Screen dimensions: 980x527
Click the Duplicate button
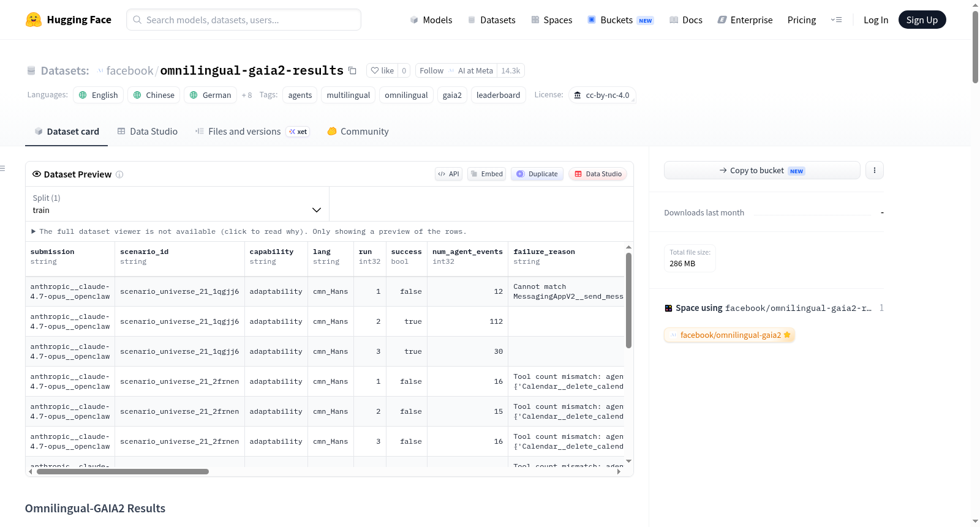(x=537, y=174)
